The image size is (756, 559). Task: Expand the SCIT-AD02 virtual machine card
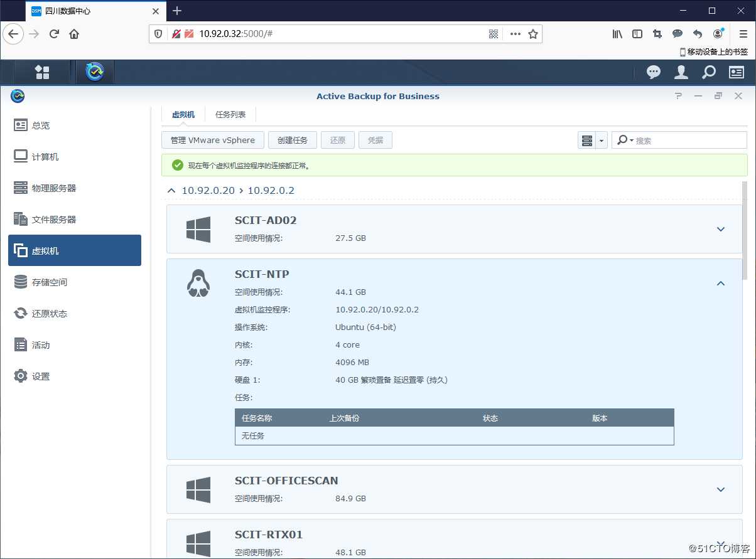pyautogui.click(x=721, y=229)
